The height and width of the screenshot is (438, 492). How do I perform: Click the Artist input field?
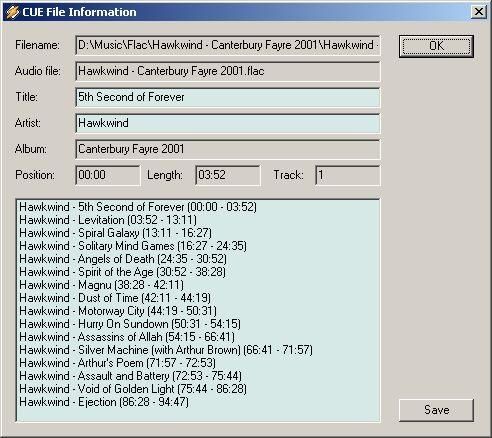pyautogui.click(x=228, y=123)
